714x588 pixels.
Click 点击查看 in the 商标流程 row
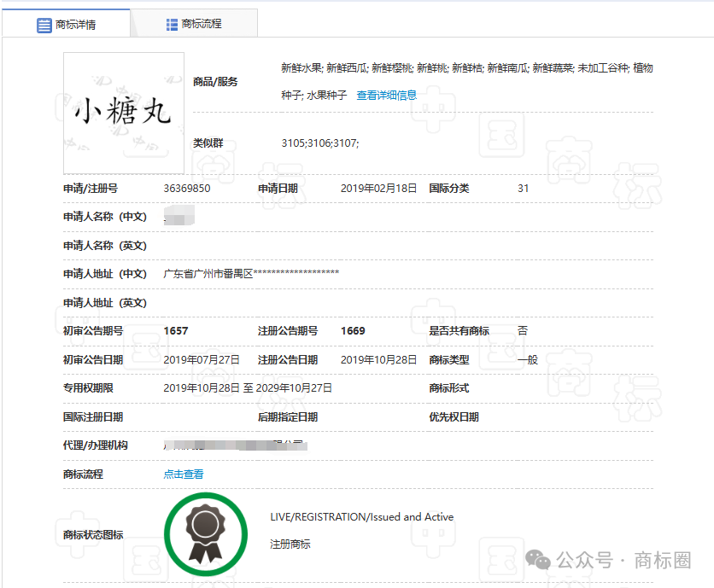(x=183, y=473)
